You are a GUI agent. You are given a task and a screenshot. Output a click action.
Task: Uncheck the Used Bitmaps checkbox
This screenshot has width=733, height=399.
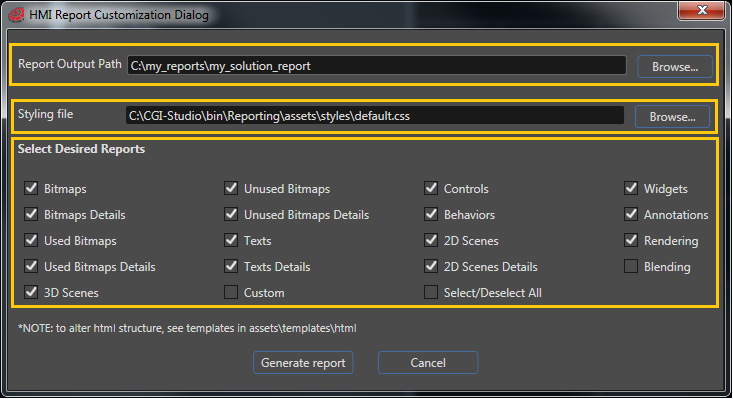[31, 240]
